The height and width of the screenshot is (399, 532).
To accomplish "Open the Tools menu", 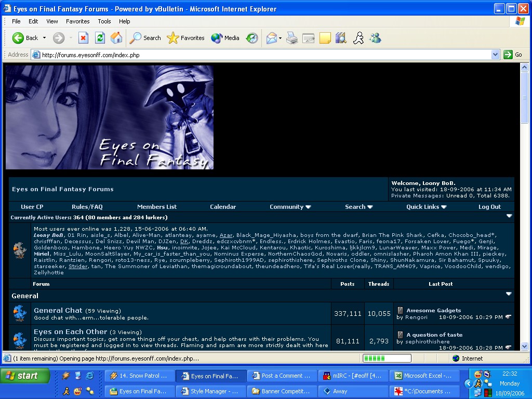I will (x=104, y=21).
